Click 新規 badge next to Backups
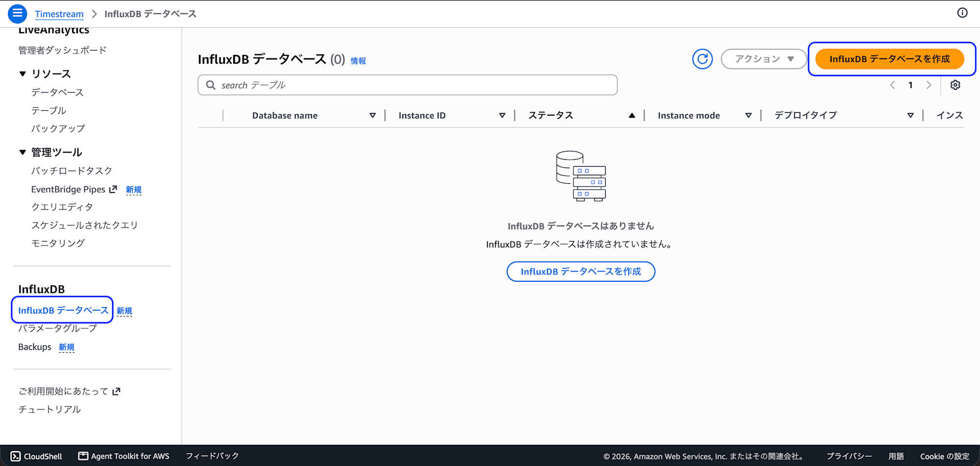980x466 pixels. pyautogui.click(x=67, y=347)
